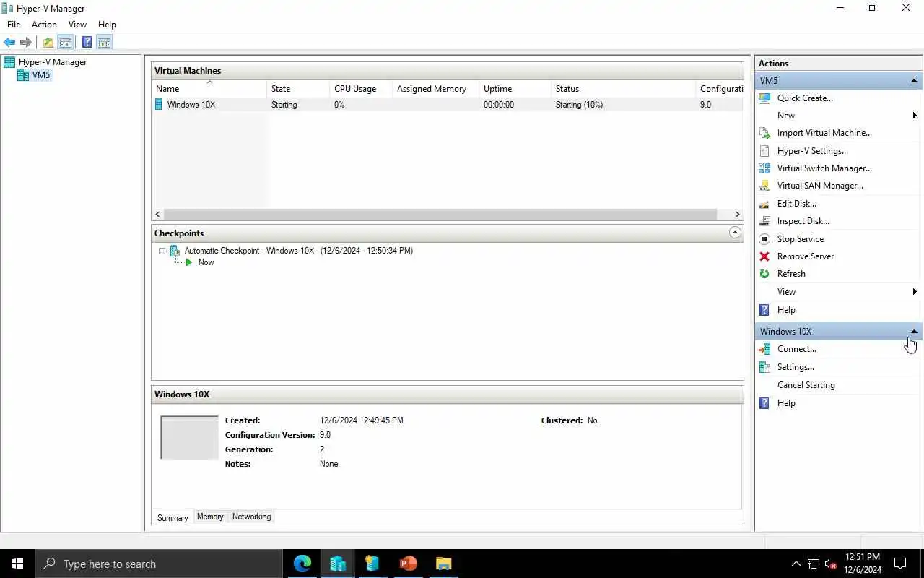Viewport: 924px width, 578px height.
Task: Collapse the Checkpoints panel
Action: click(735, 233)
